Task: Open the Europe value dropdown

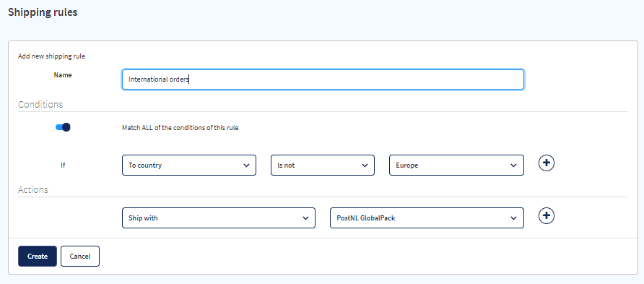Action: tap(456, 165)
